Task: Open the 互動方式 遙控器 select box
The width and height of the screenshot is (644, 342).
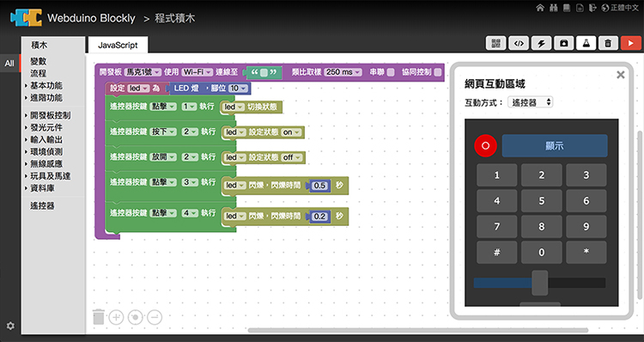Action: click(x=531, y=102)
